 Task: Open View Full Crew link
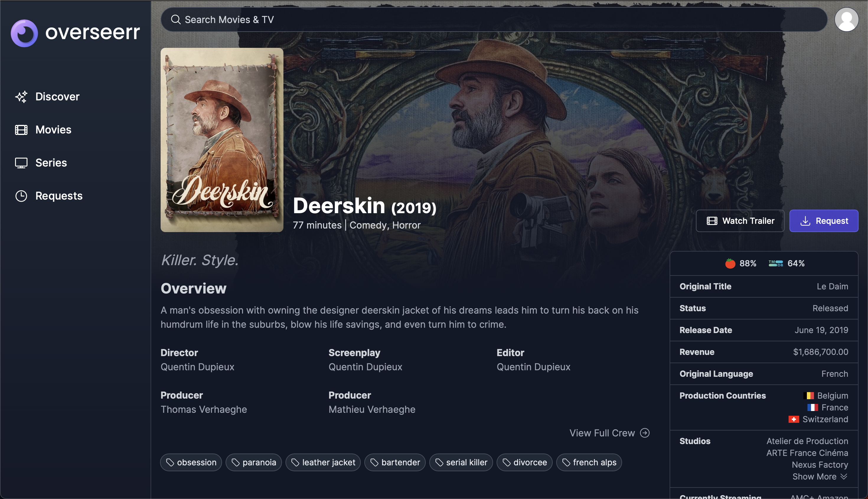click(609, 433)
